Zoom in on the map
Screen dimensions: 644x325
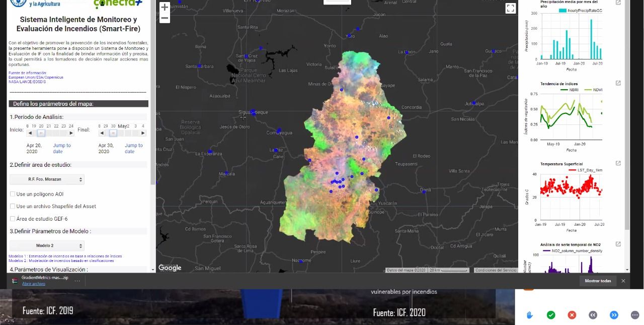click(165, 8)
